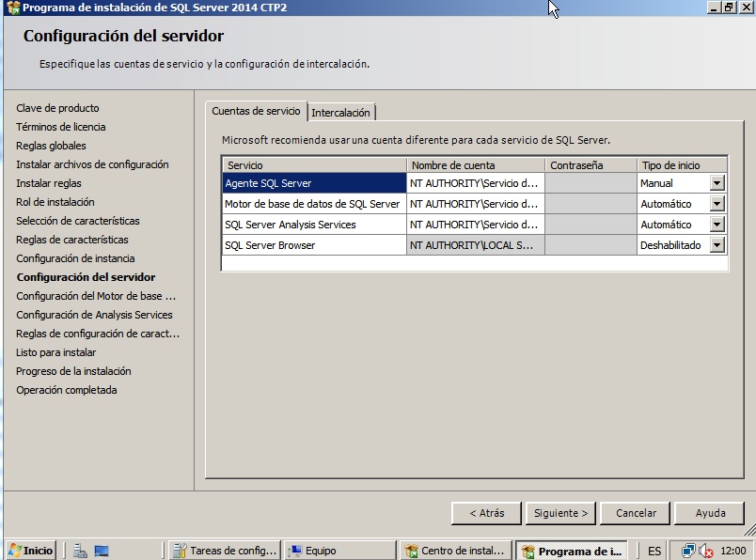Open Deshabilitado dropdown for SQL Server Browser
This screenshot has height=560, width=756.
coord(719,245)
